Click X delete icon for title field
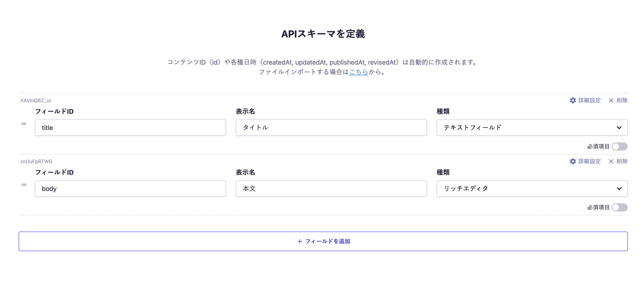 tap(611, 100)
